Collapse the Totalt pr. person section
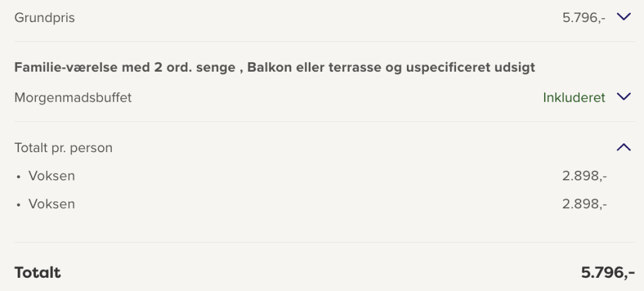 click(x=623, y=148)
